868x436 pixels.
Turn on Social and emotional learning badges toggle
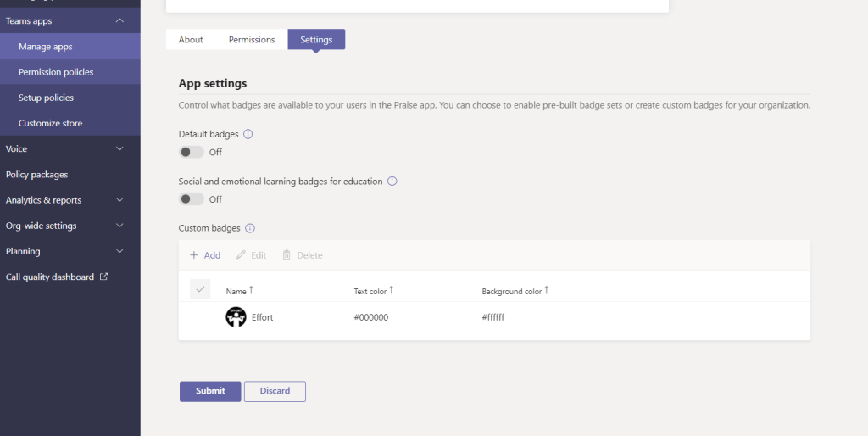coord(192,199)
